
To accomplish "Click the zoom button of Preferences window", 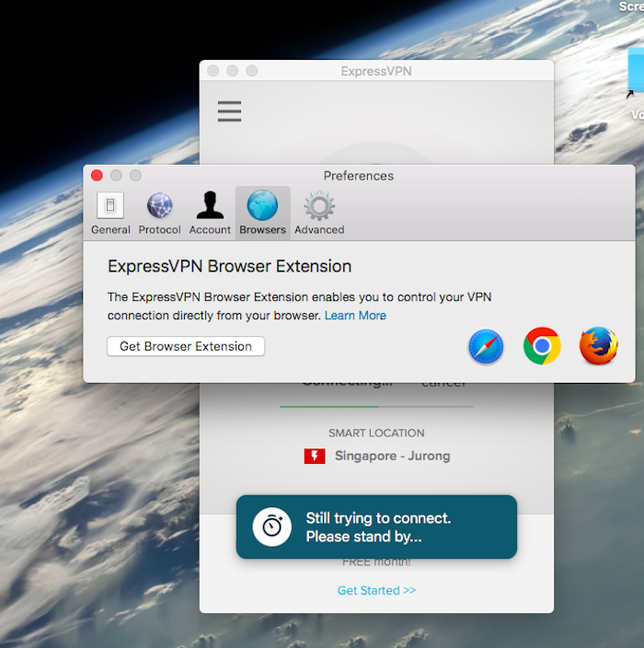I will point(135,175).
